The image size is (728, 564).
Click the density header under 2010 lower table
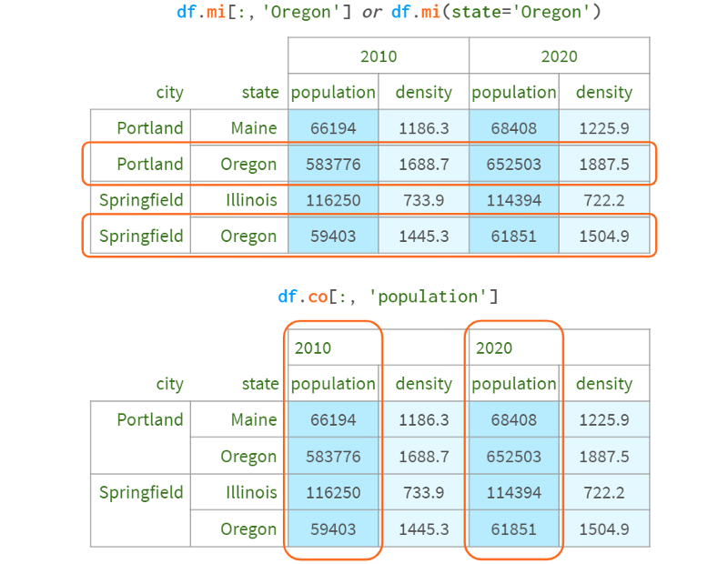(x=423, y=383)
